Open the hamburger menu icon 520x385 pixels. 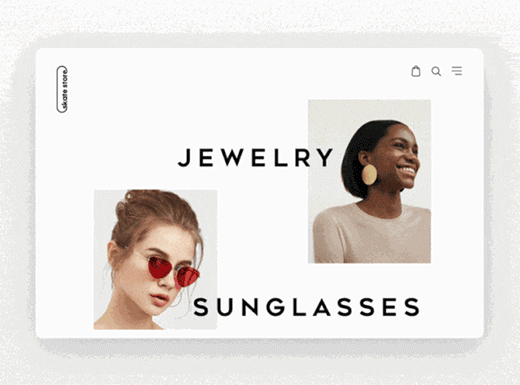[457, 71]
